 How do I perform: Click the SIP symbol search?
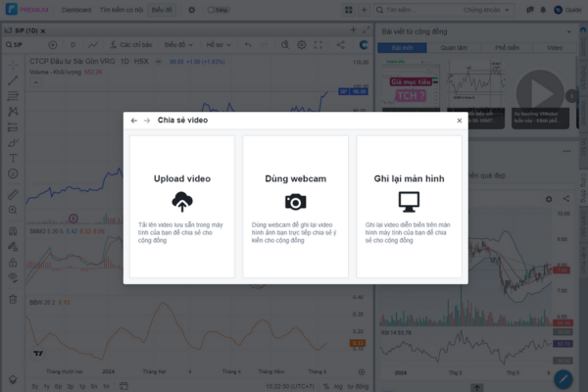click(15, 45)
